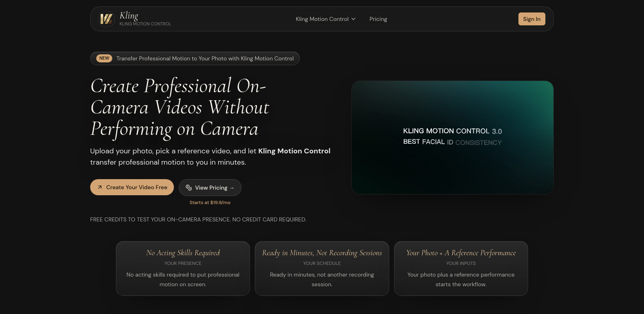
Task: Click the Kling brand name link
Action: [129, 16]
